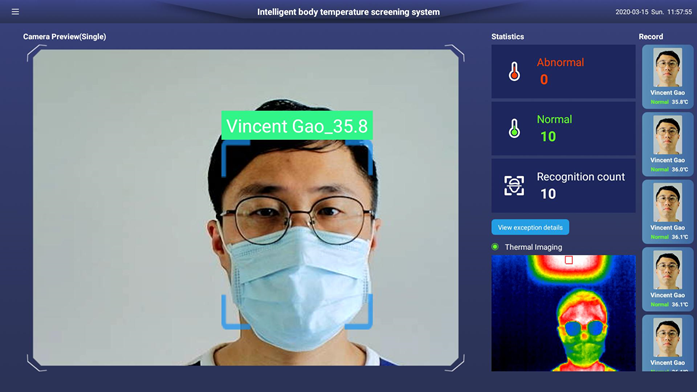Image resolution: width=697 pixels, height=392 pixels.
Task: Select the fourth Vincent Gao record card
Action: coord(667,279)
